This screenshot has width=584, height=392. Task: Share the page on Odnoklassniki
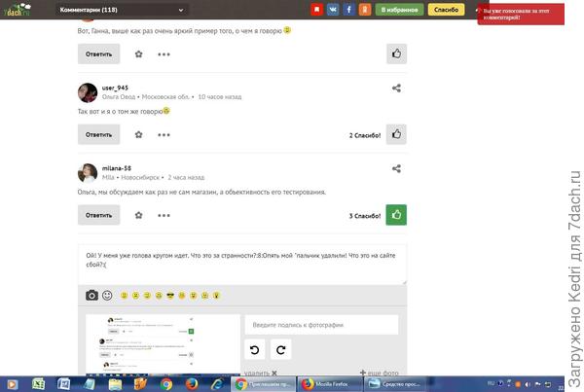click(364, 10)
